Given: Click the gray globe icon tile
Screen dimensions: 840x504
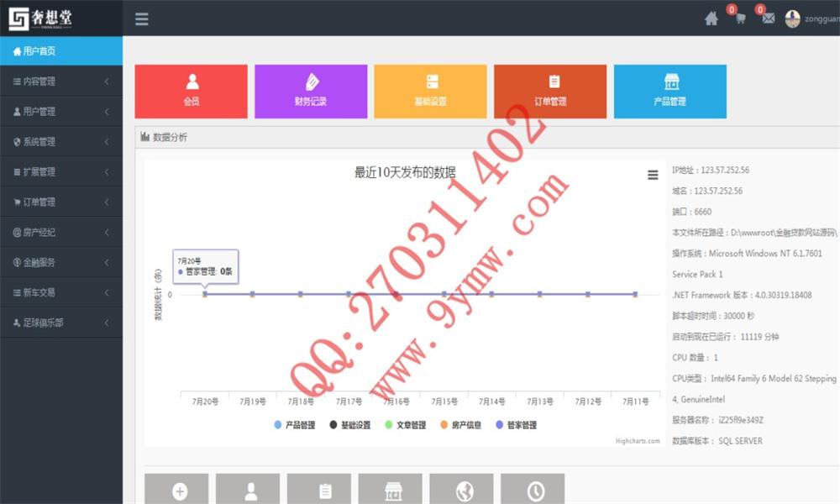Looking at the screenshot, I should click(x=462, y=489).
